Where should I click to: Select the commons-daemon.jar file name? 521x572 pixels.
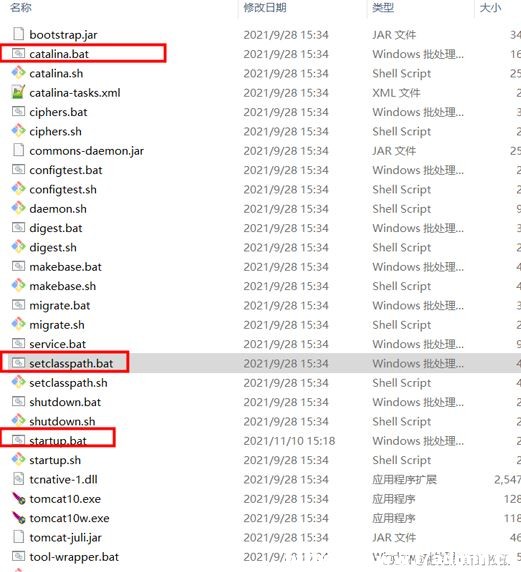[x=86, y=151]
